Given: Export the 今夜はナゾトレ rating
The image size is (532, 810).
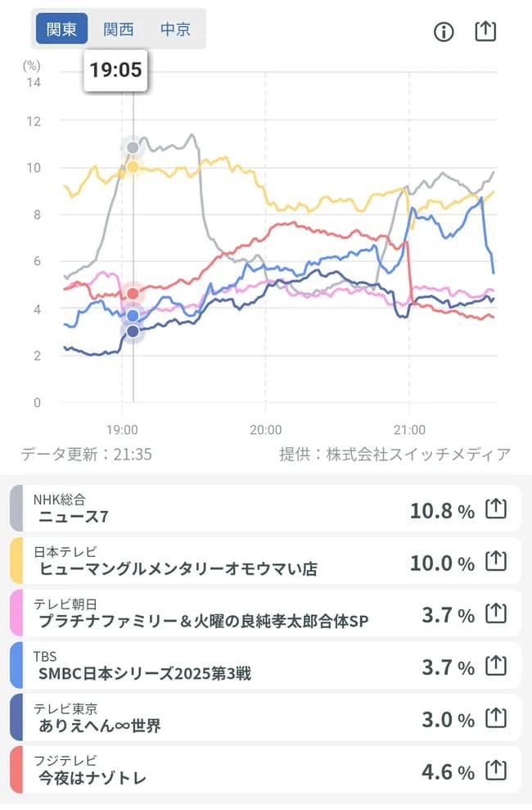Looking at the screenshot, I should point(495,771).
